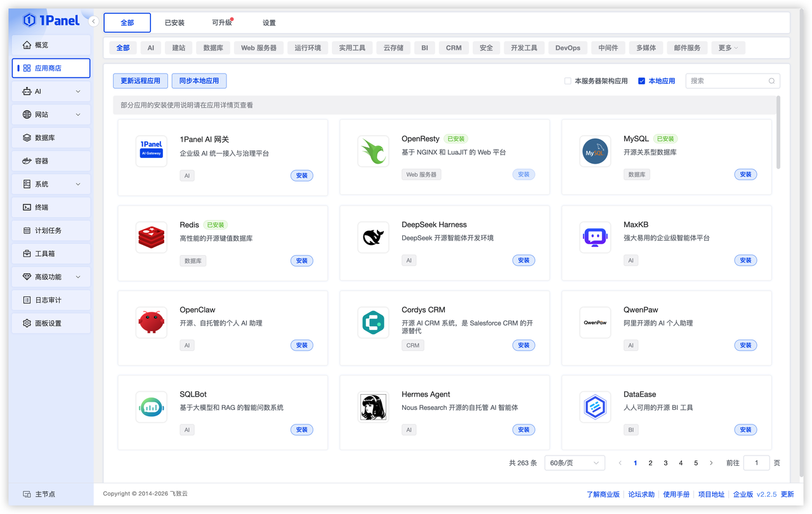Open 项目地址 footer link

711,494
